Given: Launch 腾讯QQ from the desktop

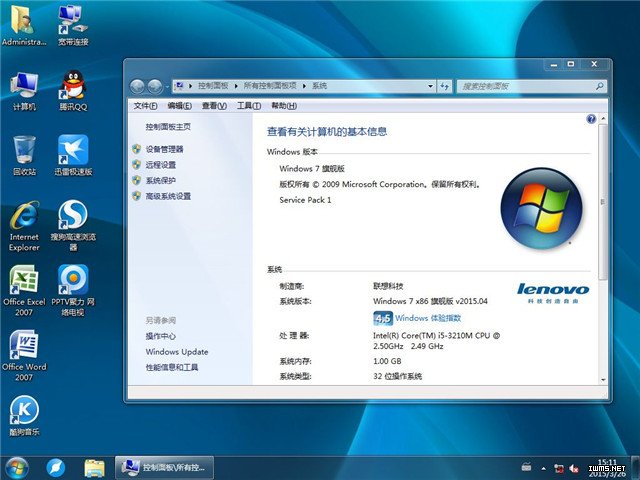Looking at the screenshot, I should click(73, 91).
